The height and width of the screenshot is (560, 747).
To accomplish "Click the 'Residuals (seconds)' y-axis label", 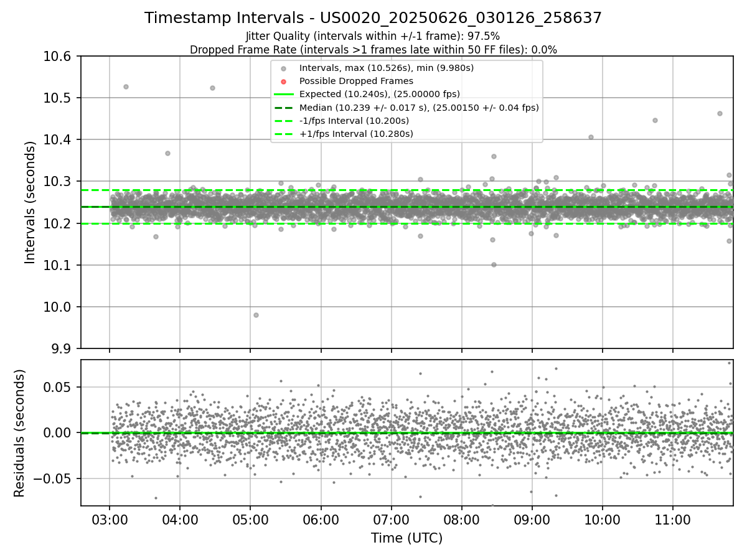I will [20, 433].
